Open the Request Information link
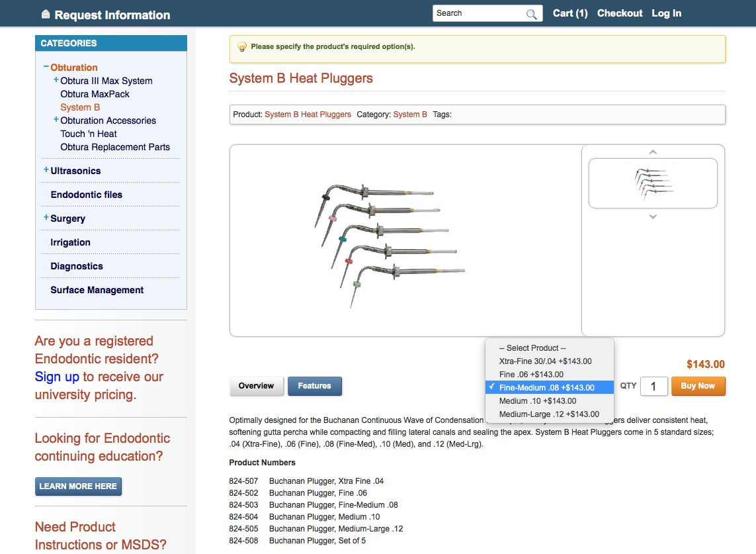Viewport: 756px width, 554px height. (x=112, y=15)
